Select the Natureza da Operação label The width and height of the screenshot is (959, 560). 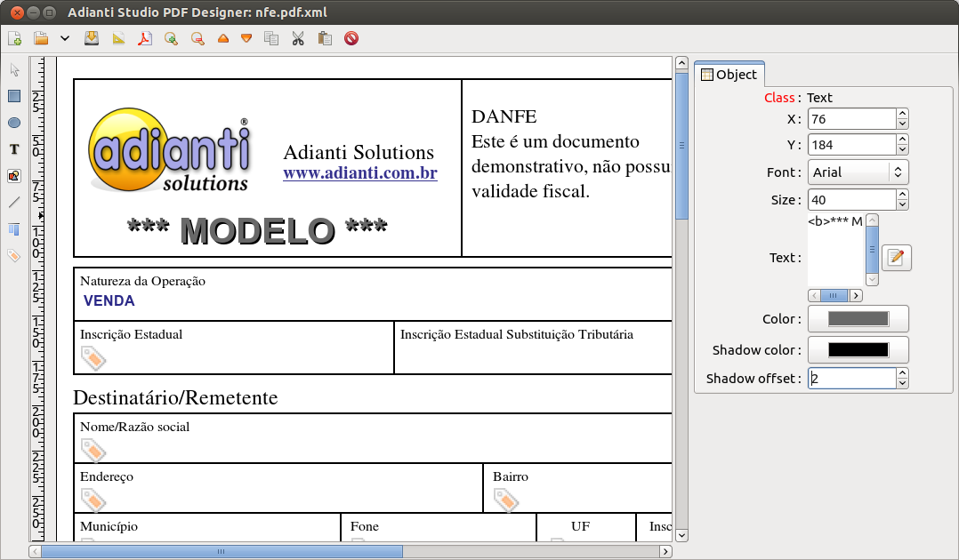point(142,281)
